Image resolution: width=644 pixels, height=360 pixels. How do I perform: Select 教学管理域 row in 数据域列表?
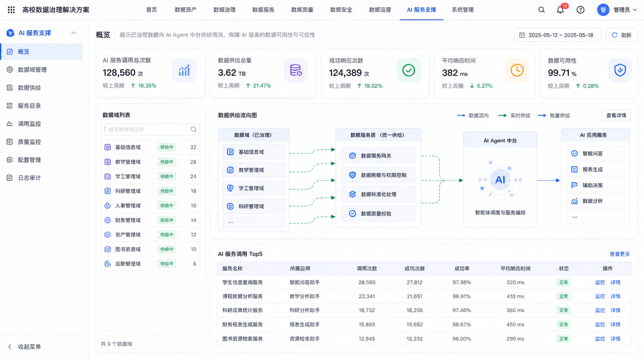[x=150, y=162]
